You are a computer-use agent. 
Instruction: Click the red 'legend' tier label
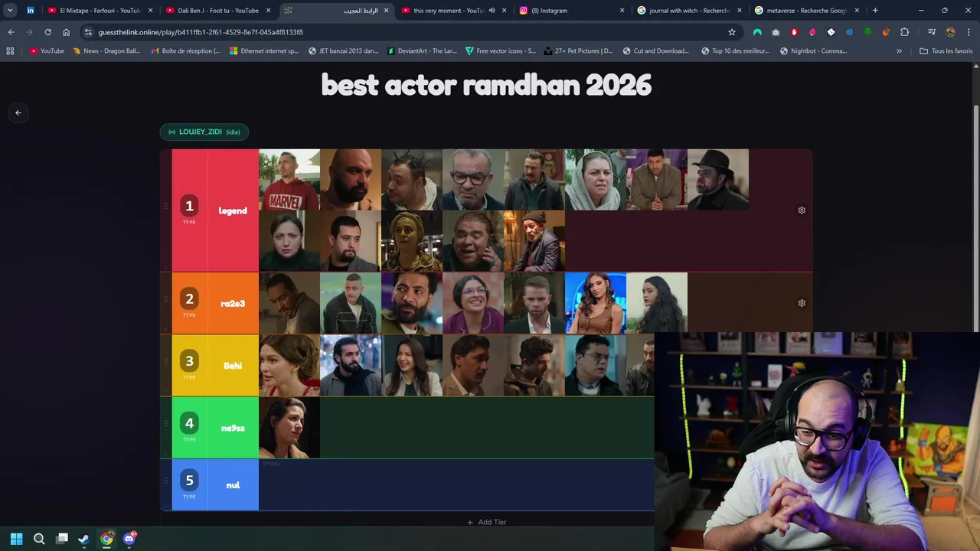click(x=233, y=210)
